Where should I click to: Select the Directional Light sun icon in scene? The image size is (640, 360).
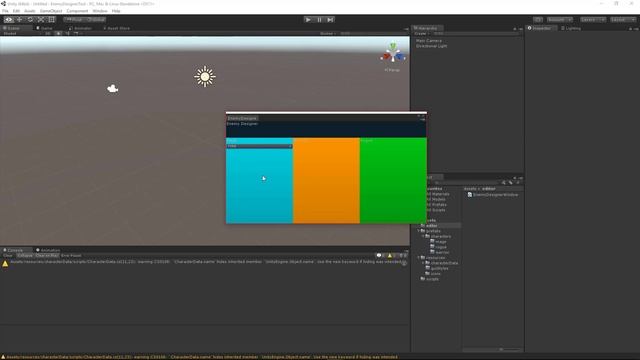pos(205,76)
